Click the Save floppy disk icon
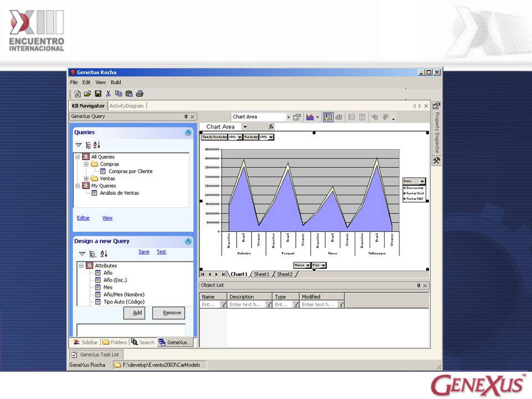 [98, 94]
